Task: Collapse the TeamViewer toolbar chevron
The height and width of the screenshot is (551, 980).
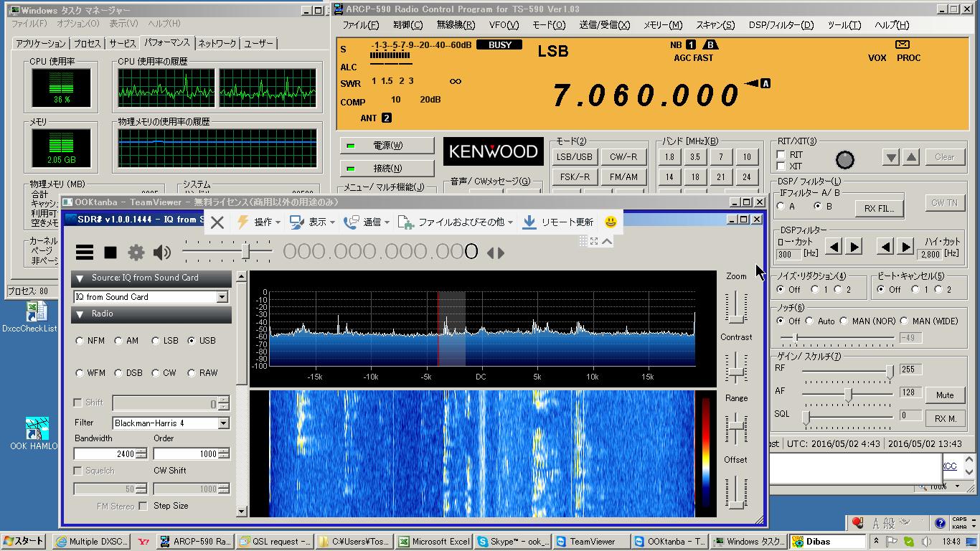Action: click(x=607, y=242)
